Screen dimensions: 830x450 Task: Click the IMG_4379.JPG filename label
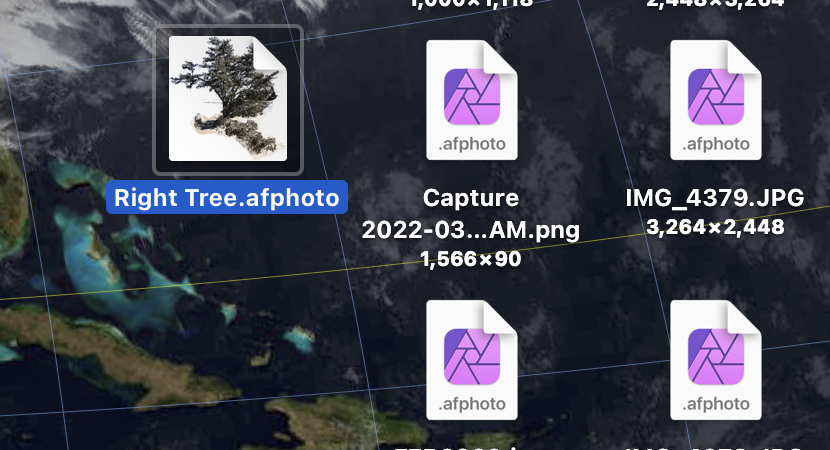click(x=715, y=198)
